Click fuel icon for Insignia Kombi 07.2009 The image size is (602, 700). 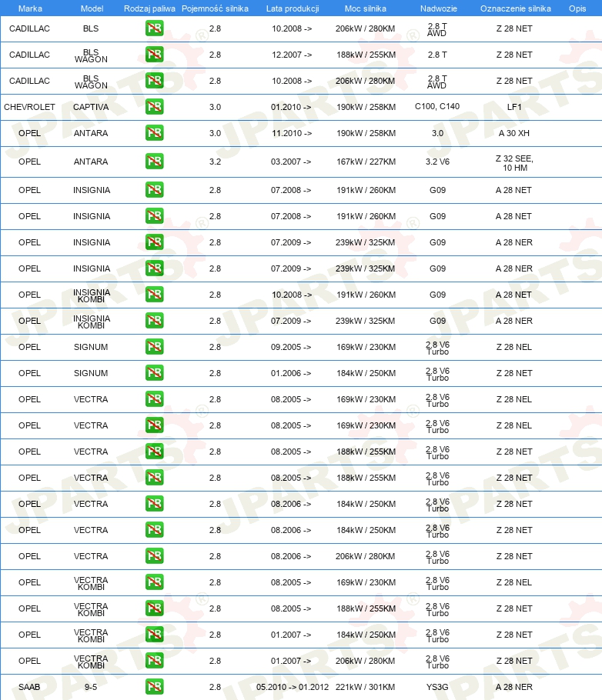point(154,321)
